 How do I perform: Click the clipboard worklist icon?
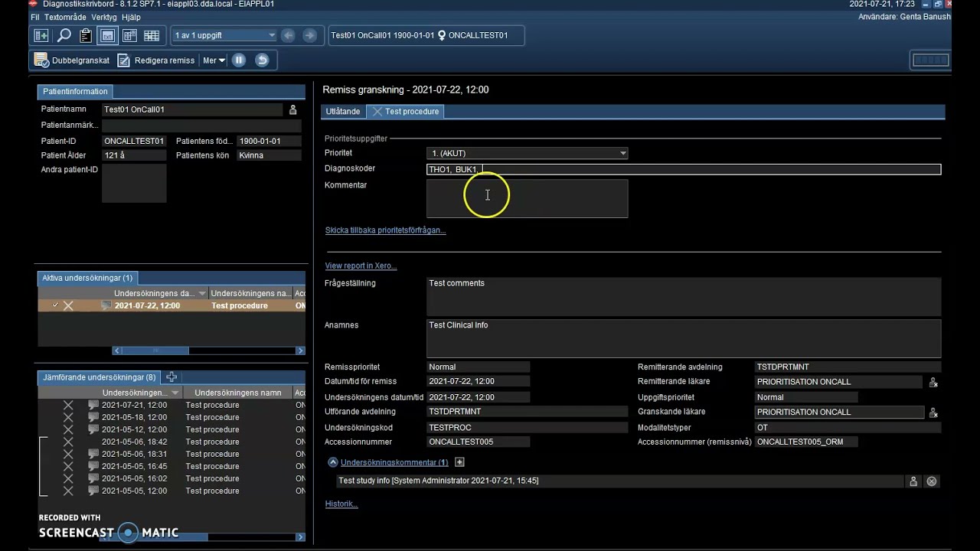(86, 35)
